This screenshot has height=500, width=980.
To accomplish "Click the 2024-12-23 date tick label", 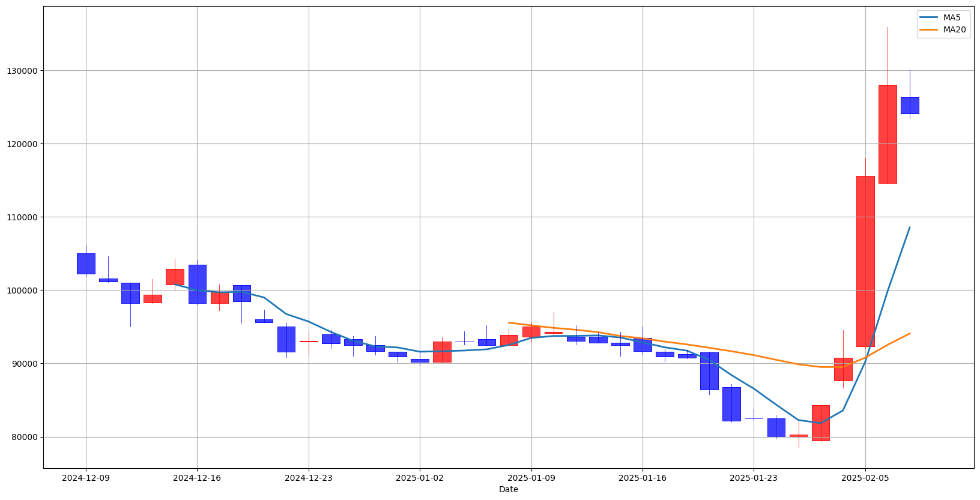I will point(309,478).
